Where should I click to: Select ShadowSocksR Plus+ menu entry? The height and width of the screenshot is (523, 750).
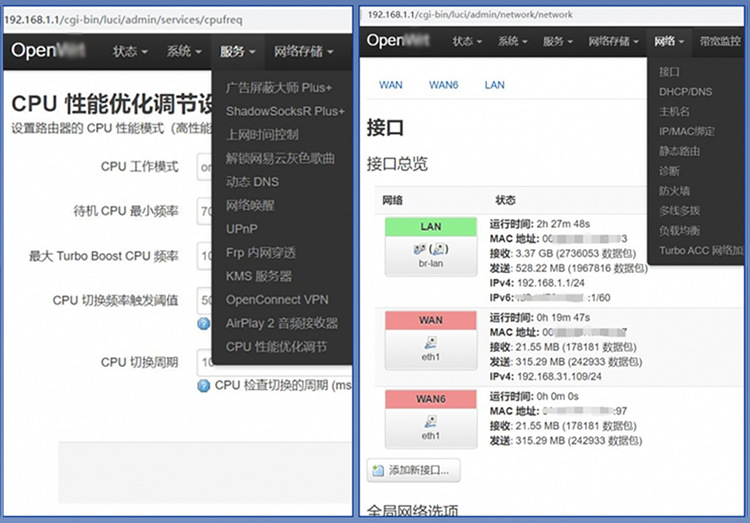pos(285,111)
